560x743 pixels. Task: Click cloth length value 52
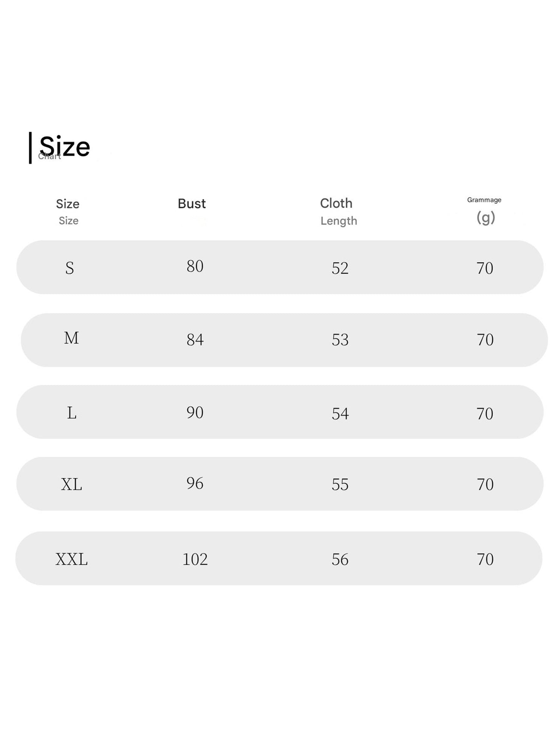coord(340,268)
